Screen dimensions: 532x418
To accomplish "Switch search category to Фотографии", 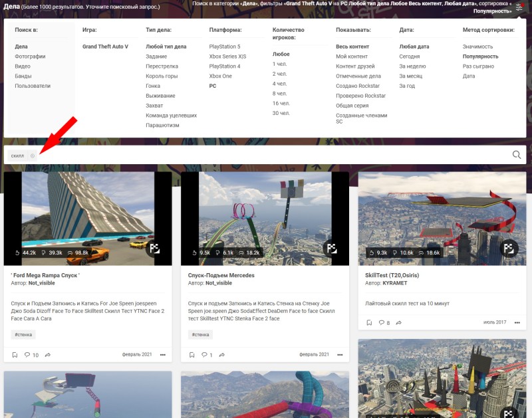I will coord(30,56).
